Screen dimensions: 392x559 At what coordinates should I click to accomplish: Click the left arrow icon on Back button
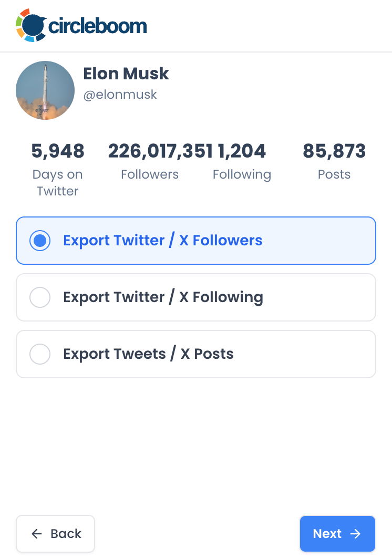click(36, 534)
